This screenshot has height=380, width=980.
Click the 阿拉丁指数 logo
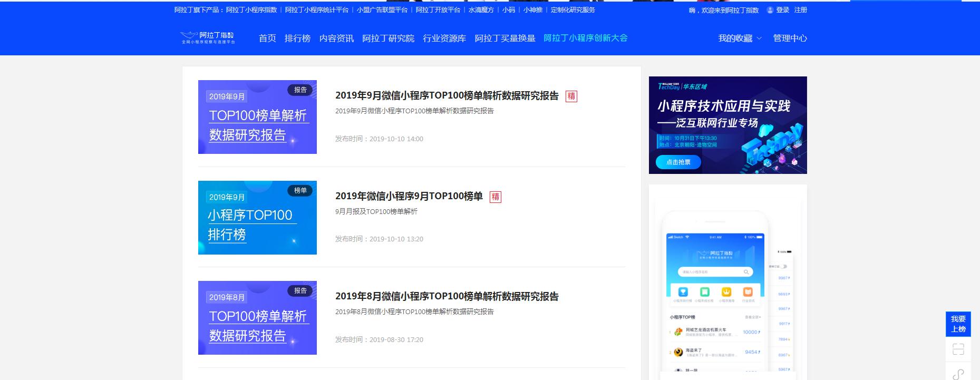pos(207,38)
